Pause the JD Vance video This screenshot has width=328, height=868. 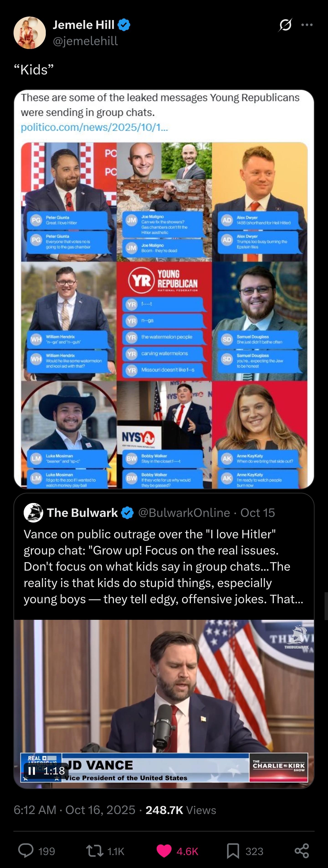click(x=32, y=771)
